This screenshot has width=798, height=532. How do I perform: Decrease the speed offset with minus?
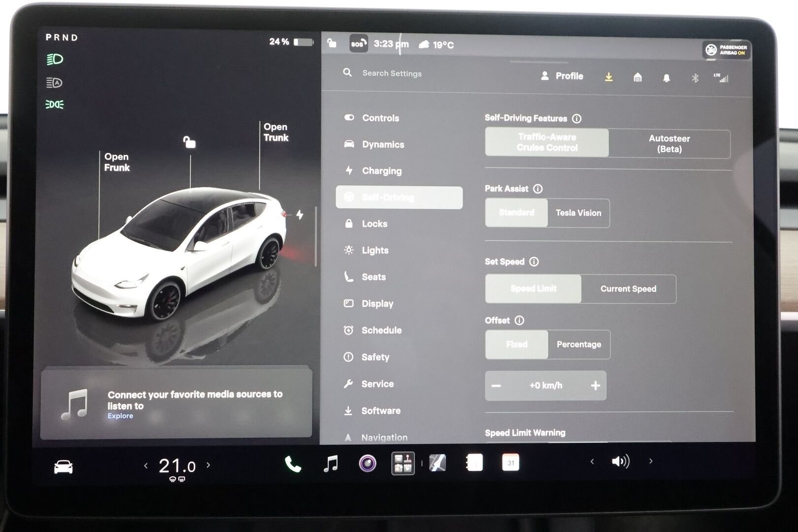(x=496, y=386)
